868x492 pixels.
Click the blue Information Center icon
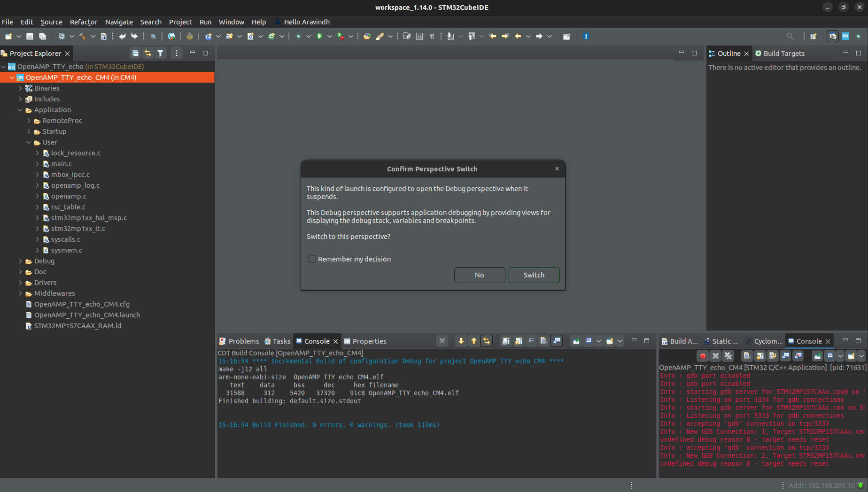pos(586,36)
